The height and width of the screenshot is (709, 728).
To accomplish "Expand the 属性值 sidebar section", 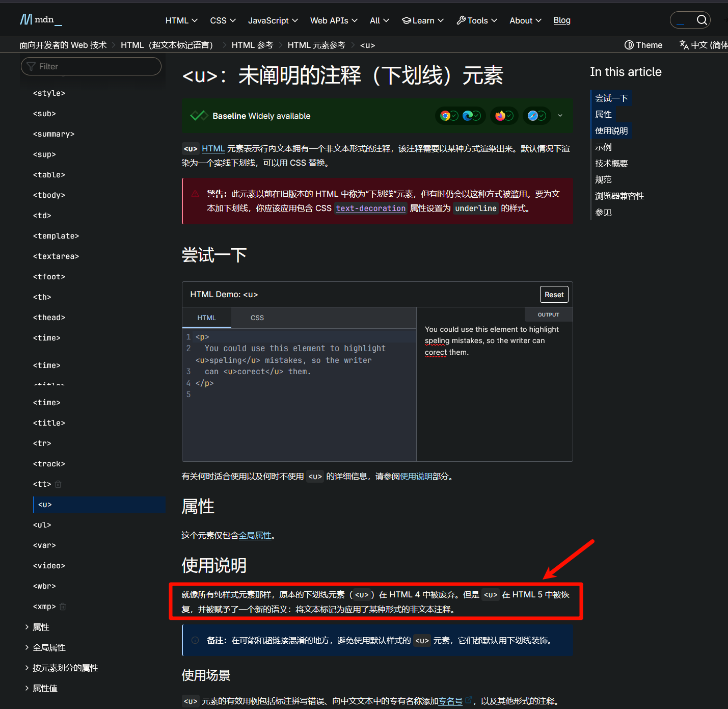I will coord(27,688).
